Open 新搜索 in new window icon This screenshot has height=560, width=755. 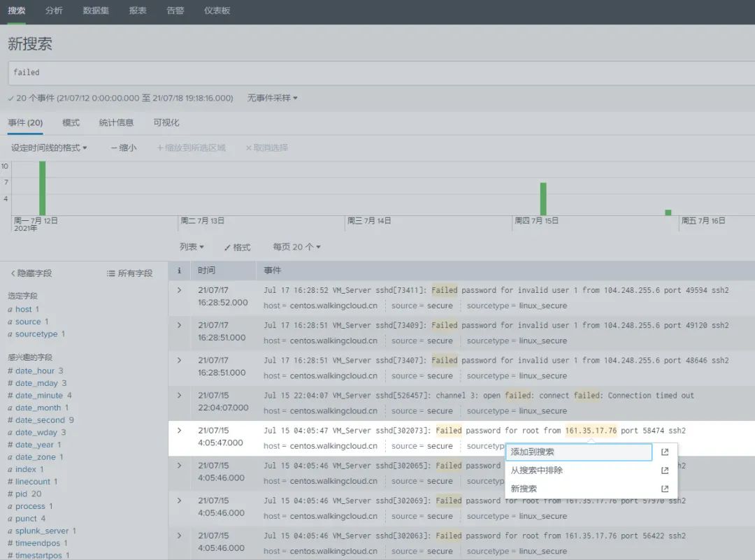665,489
